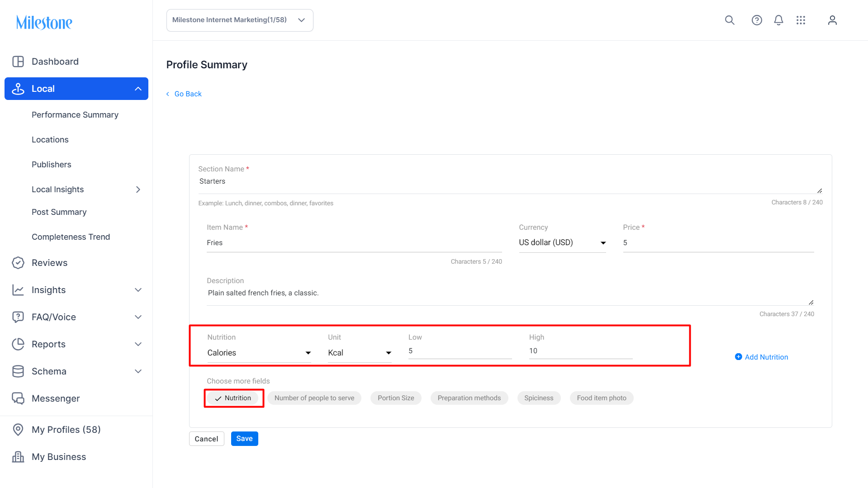The image size is (868, 488).
Task: Open the help question mark icon
Action: (x=757, y=20)
